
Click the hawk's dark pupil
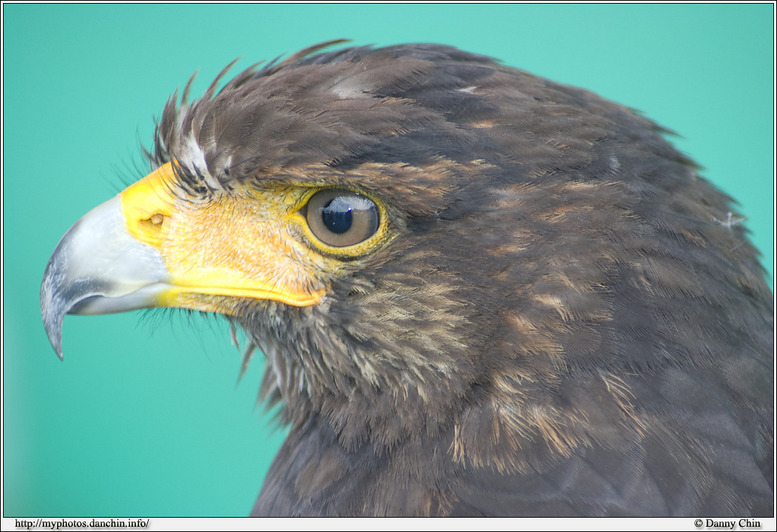[x=338, y=219]
